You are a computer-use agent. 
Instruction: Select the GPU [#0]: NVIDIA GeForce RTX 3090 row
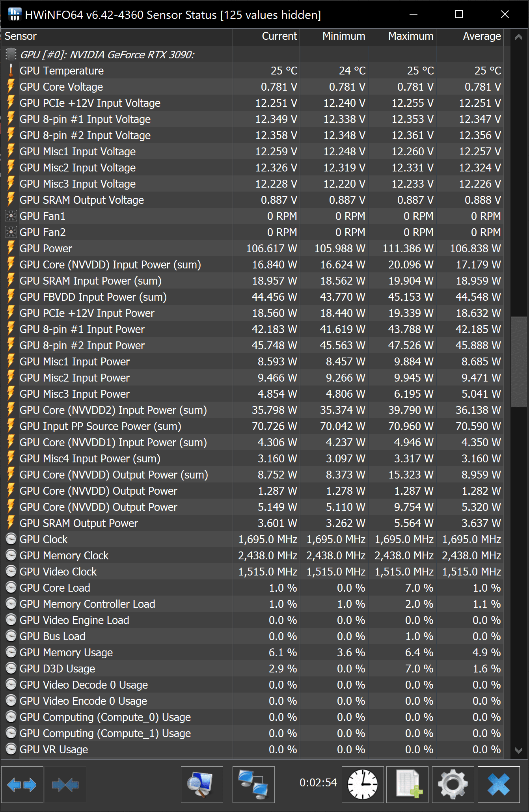point(252,54)
